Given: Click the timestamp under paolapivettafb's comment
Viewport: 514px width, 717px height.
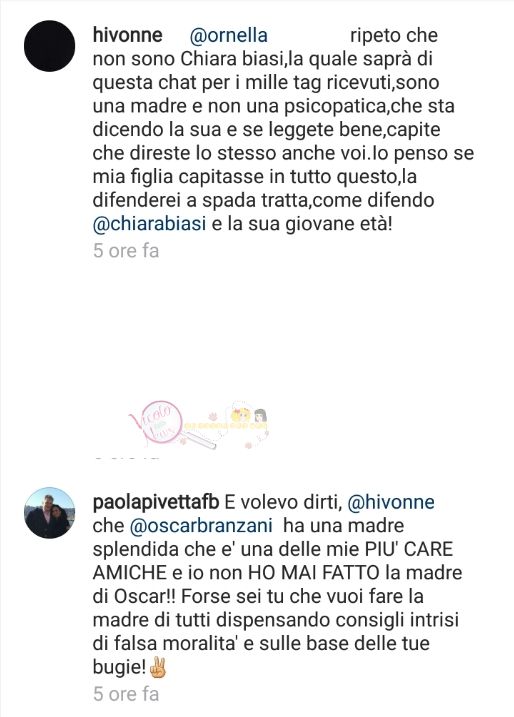Looking at the screenshot, I should point(126,694).
